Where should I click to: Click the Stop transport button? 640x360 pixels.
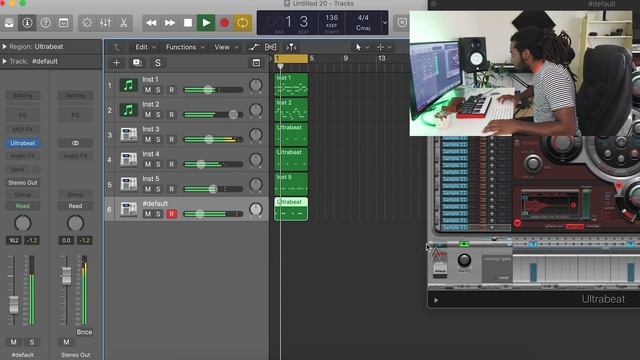(x=188, y=23)
